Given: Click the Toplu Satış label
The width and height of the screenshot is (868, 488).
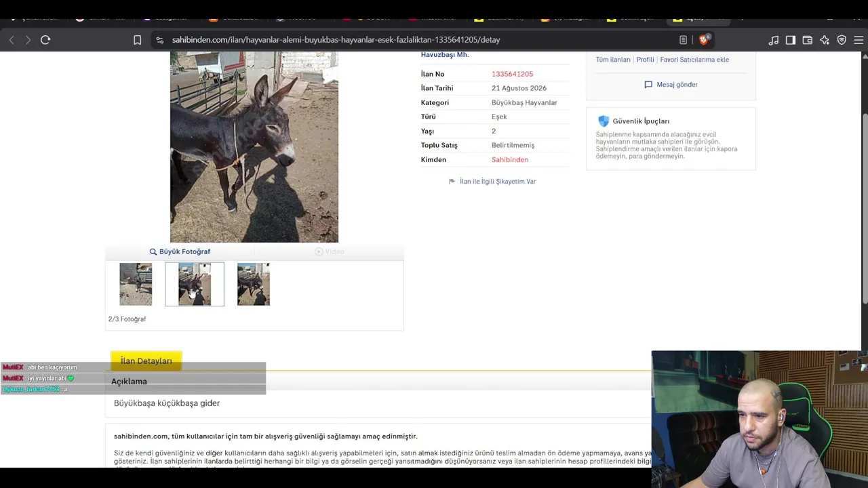Looking at the screenshot, I should 439,146.
